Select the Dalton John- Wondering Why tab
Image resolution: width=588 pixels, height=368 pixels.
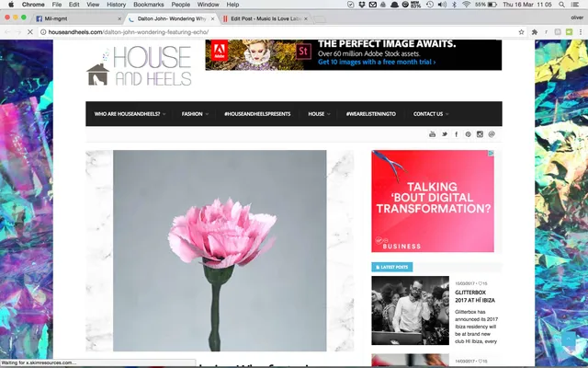[x=172, y=18]
